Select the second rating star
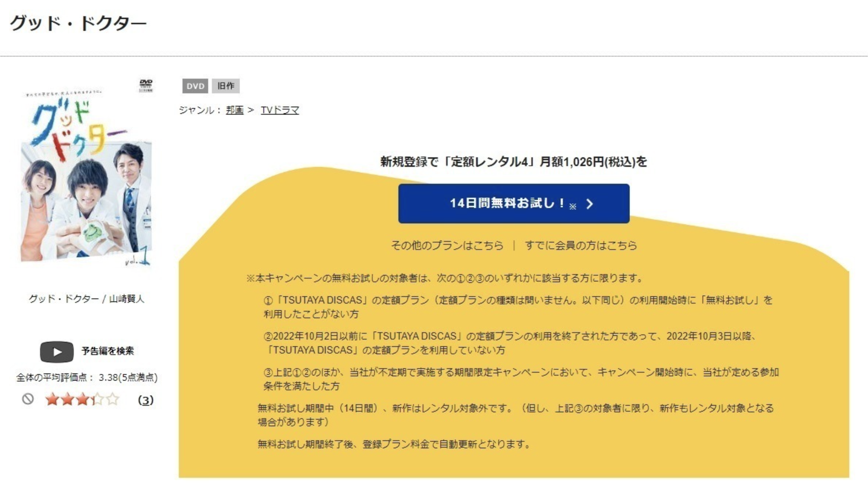Viewport: 868px width, 502px height. click(68, 399)
